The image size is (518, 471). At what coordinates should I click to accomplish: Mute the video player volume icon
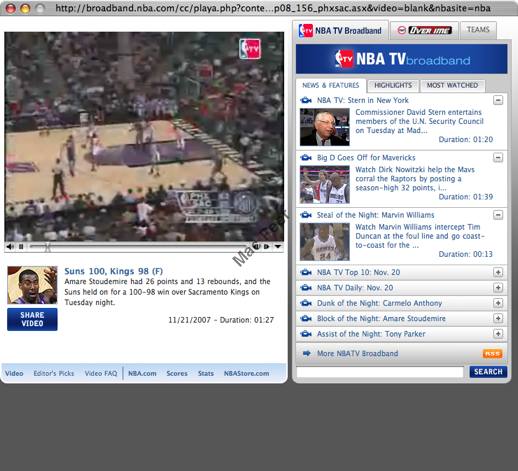pyautogui.click(x=10, y=247)
